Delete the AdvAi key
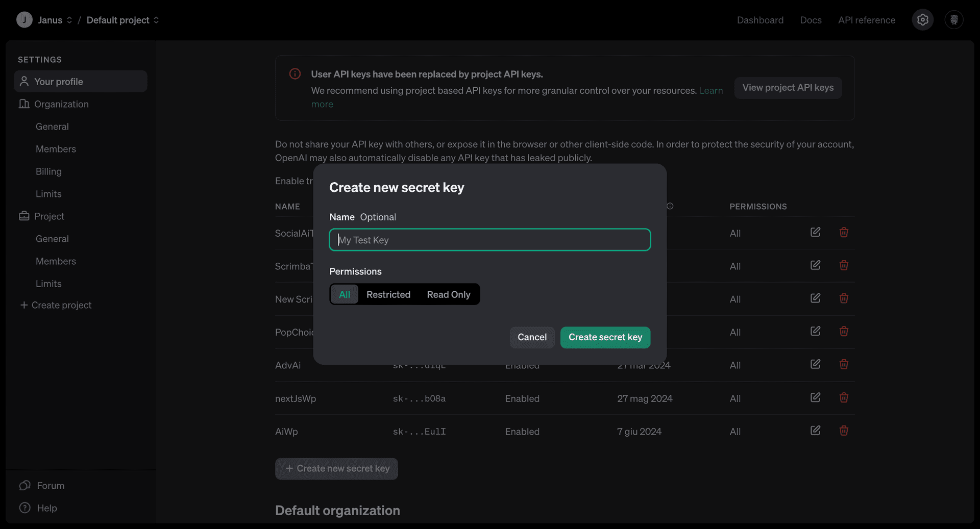Viewport: 980px width, 529px height. (844, 365)
